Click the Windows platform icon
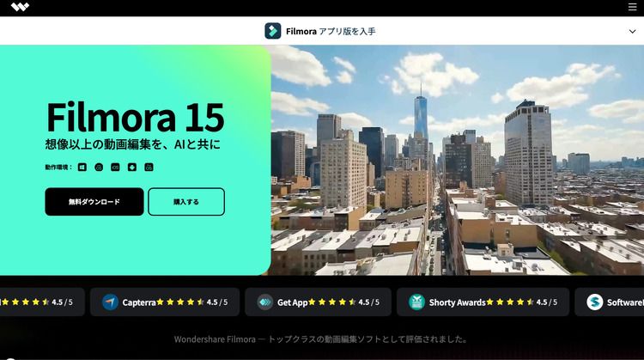Image resolution: width=644 pixels, height=360 pixels. (82, 168)
